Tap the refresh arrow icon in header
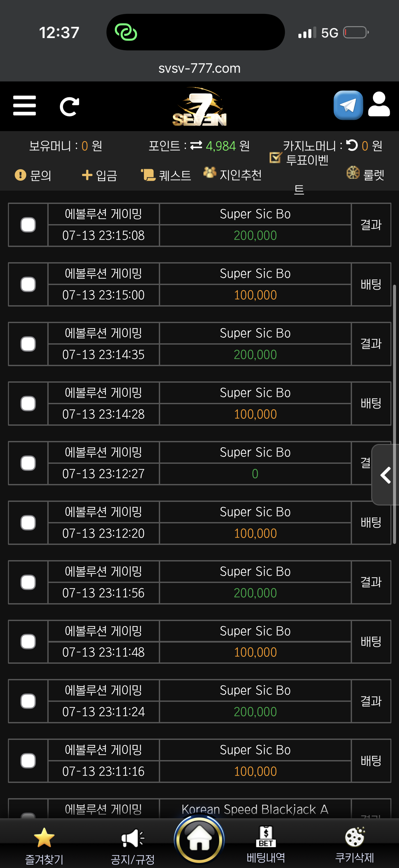 coord(69,107)
